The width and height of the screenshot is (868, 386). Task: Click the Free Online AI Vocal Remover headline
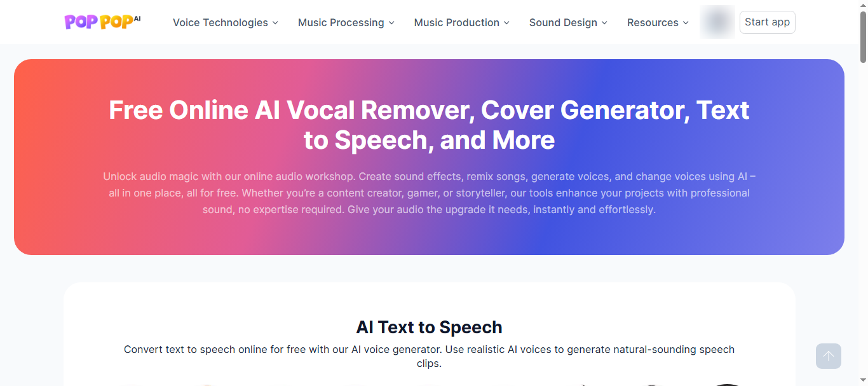point(429,125)
